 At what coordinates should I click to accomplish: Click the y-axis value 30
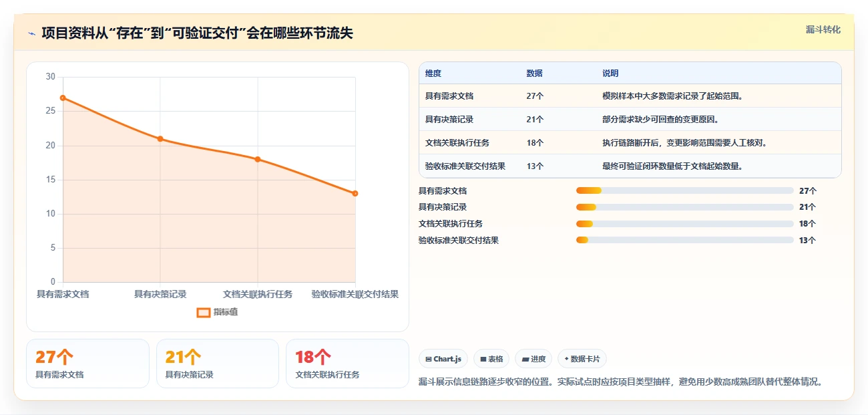point(51,77)
